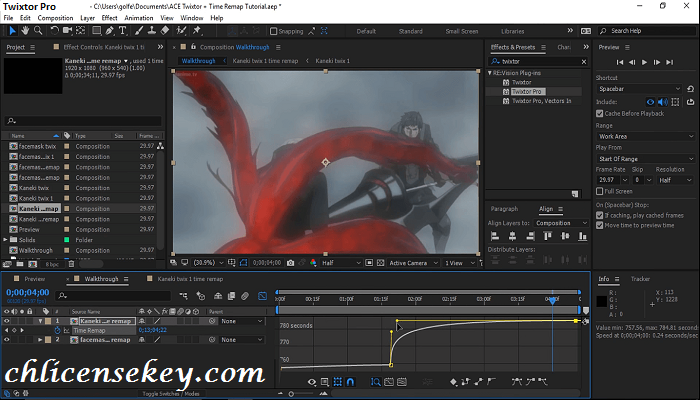Click the Easy Ease keyframe icon
Image resolution: width=700 pixels, height=400 pixels.
click(x=517, y=382)
